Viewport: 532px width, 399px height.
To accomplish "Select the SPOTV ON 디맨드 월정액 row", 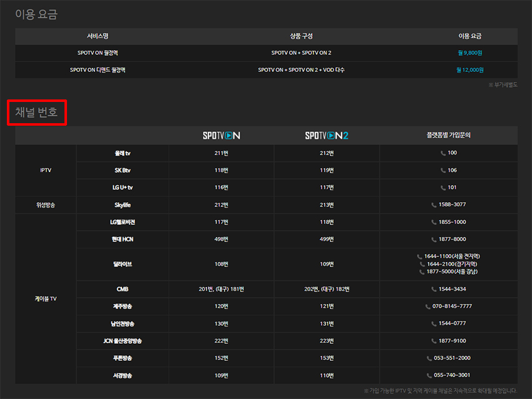I will [267, 70].
